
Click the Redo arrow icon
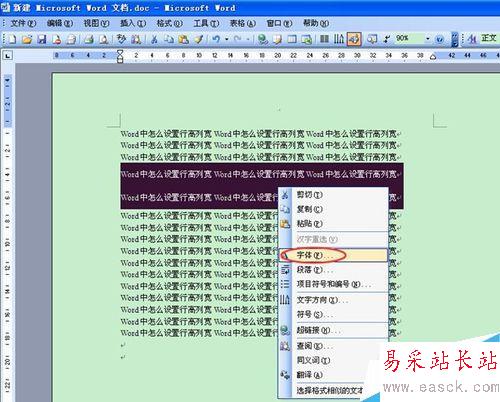[x=237, y=39]
